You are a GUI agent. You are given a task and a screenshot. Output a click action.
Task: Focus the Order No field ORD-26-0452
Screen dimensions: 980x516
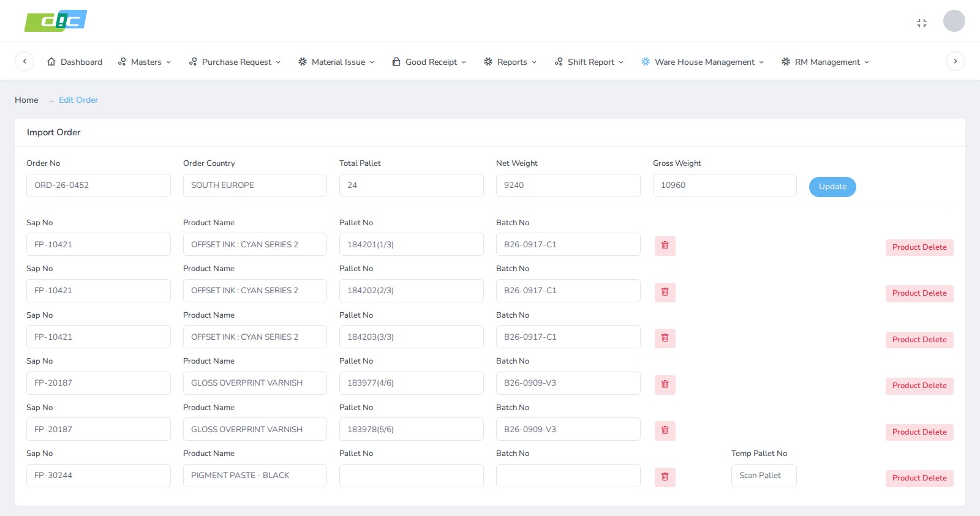tap(99, 185)
